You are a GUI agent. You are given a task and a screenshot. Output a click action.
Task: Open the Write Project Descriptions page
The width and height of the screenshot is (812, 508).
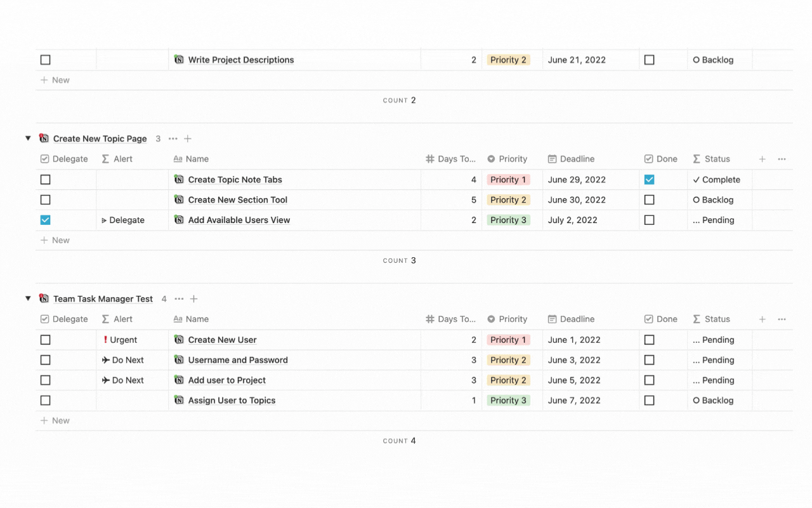240,60
